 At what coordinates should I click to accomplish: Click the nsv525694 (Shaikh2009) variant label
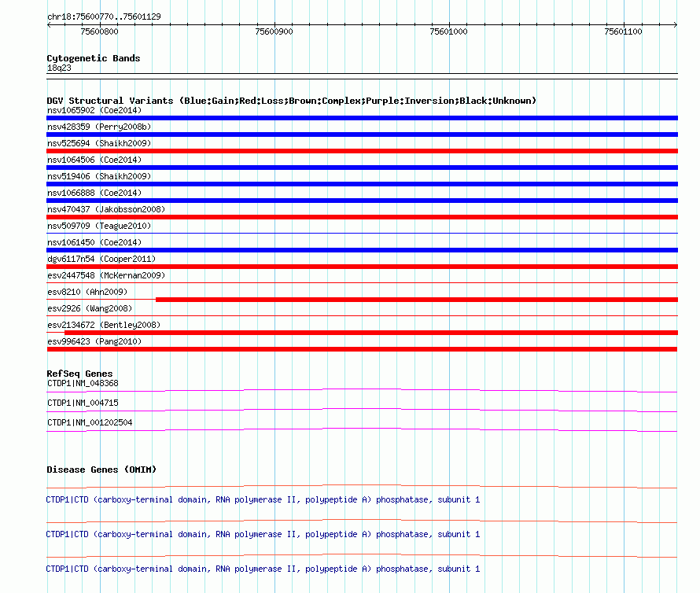pos(99,143)
